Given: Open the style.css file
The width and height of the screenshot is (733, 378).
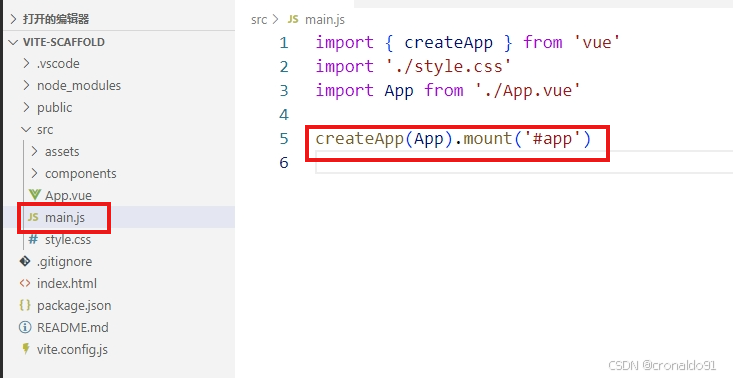Looking at the screenshot, I should pos(68,239).
